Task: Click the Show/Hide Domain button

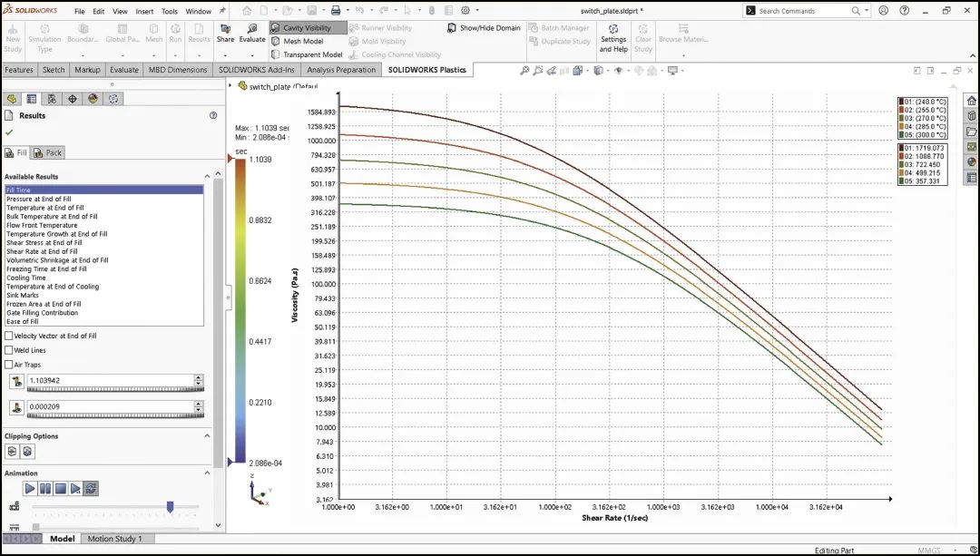Action: tap(484, 28)
